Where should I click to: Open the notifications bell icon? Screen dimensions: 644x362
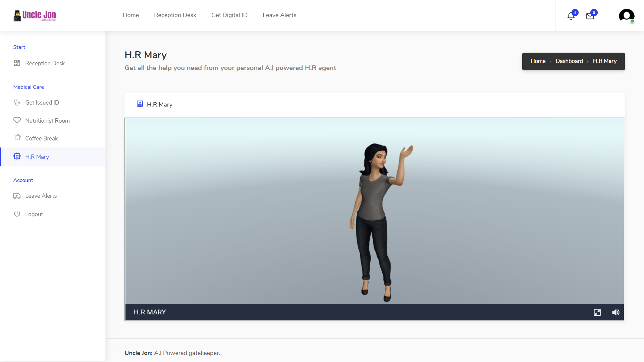pyautogui.click(x=571, y=16)
